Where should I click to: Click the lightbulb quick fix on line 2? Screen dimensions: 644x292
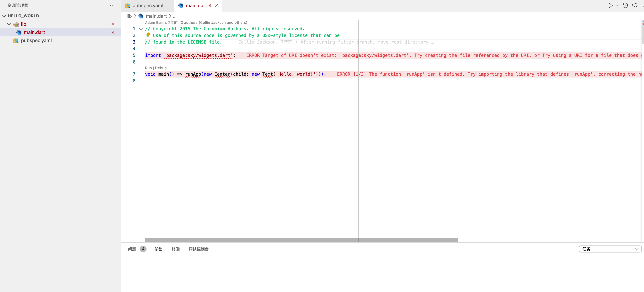[148, 35]
